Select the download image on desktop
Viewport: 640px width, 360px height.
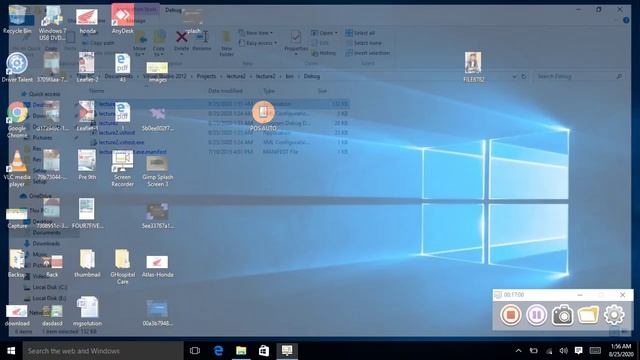pyautogui.click(x=17, y=315)
